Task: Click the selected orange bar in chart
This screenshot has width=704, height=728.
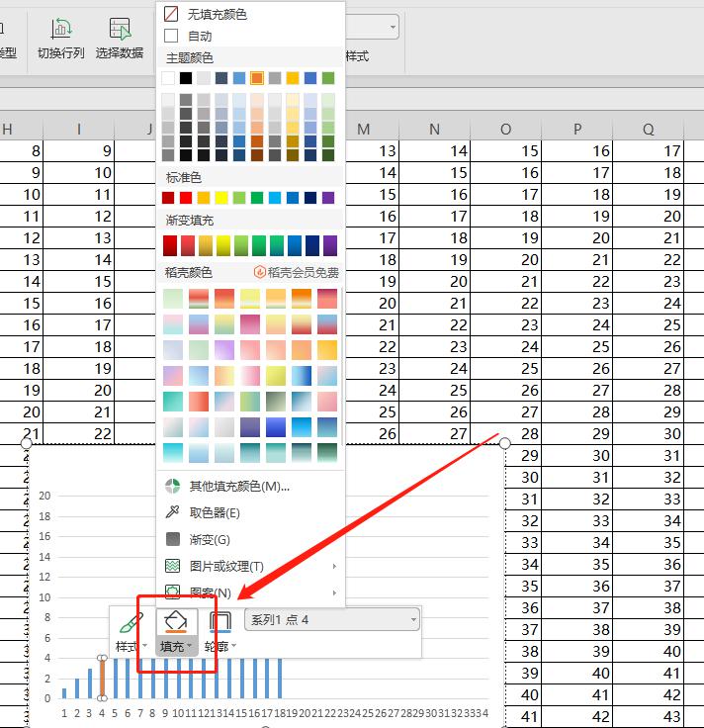Action: (x=102, y=678)
